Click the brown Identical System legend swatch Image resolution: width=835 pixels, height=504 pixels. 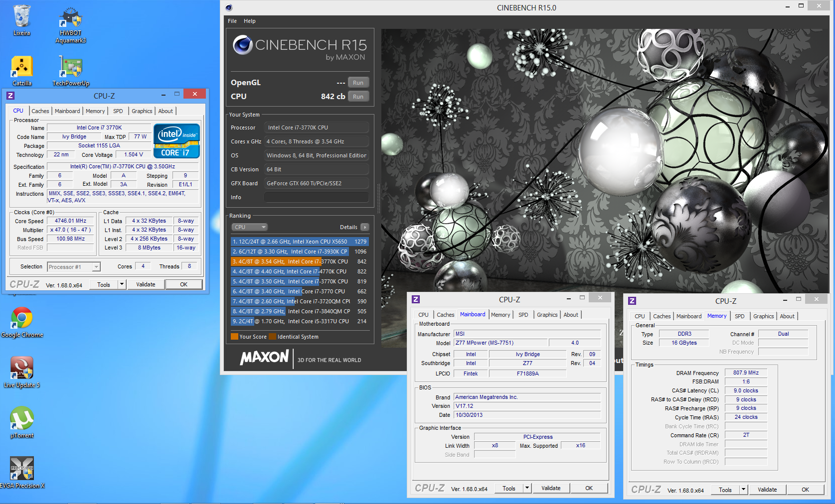coord(272,337)
